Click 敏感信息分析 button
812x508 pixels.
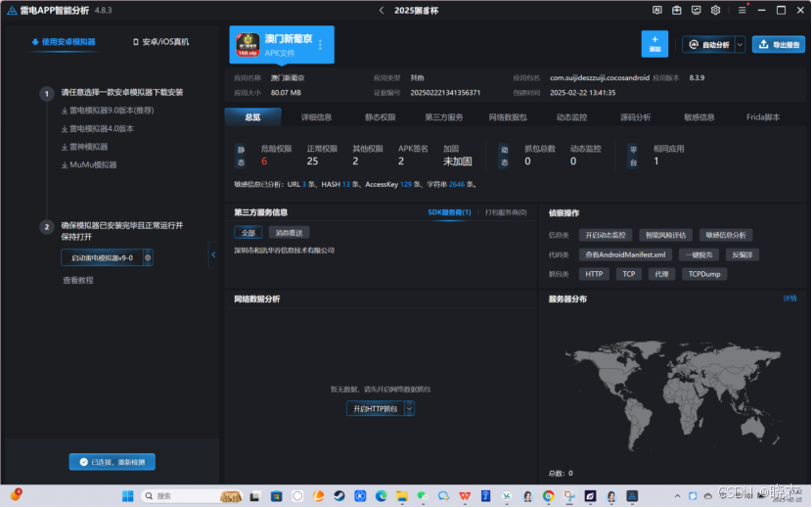click(726, 235)
